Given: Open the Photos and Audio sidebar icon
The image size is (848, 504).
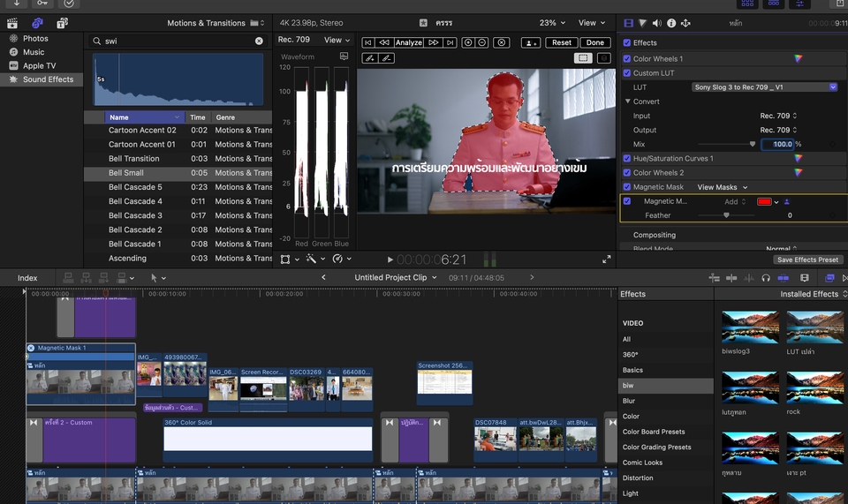Looking at the screenshot, I should pyautogui.click(x=37, y=23).
